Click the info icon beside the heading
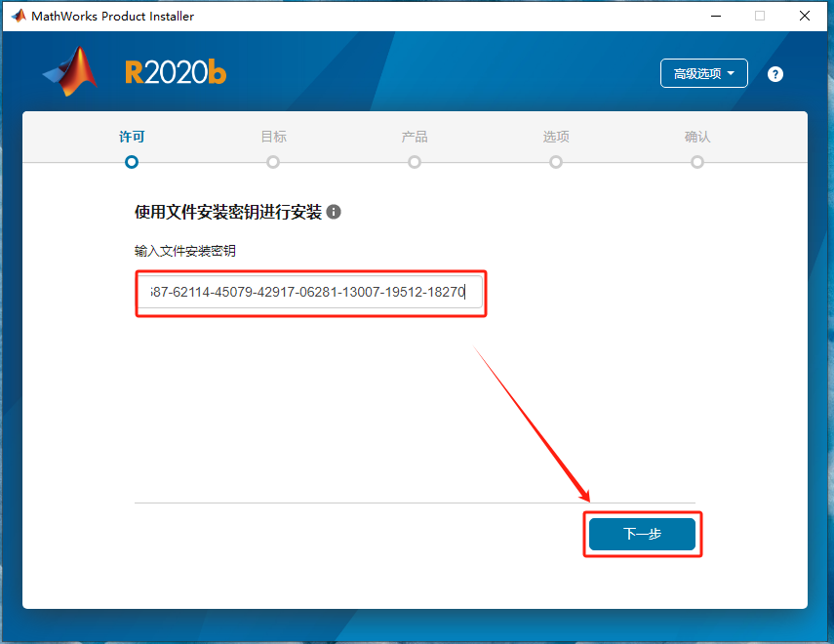This screenshot has height=644, width=834. point(334,212)
